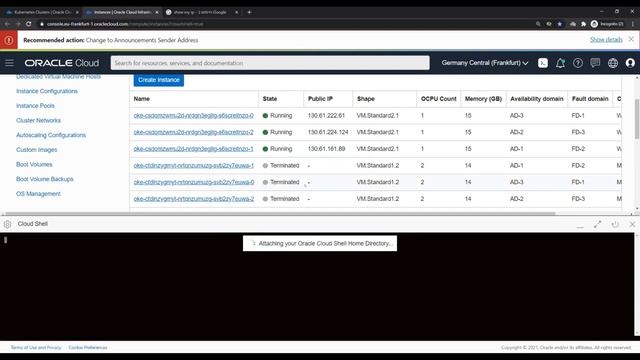Viewport: 640px width, 360px height.
Task: Open Instance Pools in sidebar
Action: click(x=35, y=106)
